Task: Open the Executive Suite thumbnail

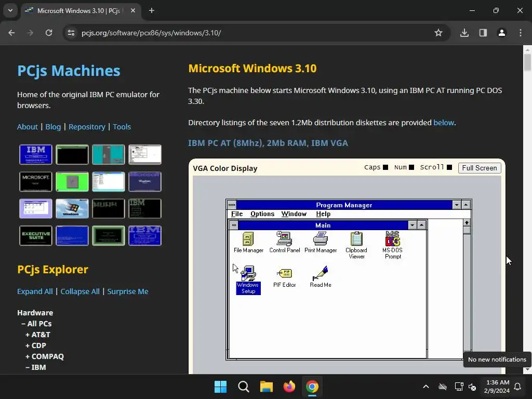Action: coord(36,235)
